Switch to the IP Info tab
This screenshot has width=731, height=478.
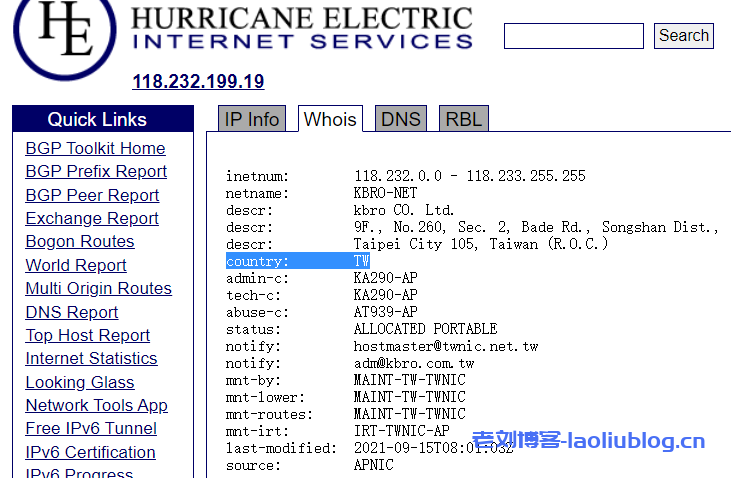pyautogui.click(x=252, y=119)
